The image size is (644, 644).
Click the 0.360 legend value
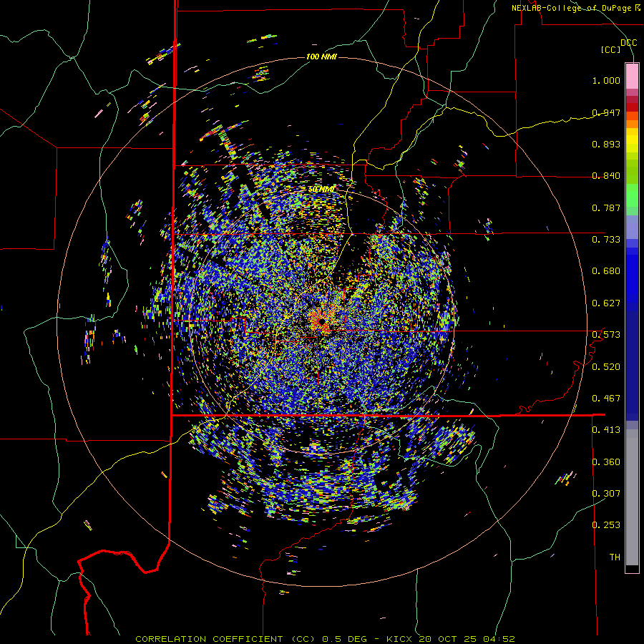[x=606, y=462]
